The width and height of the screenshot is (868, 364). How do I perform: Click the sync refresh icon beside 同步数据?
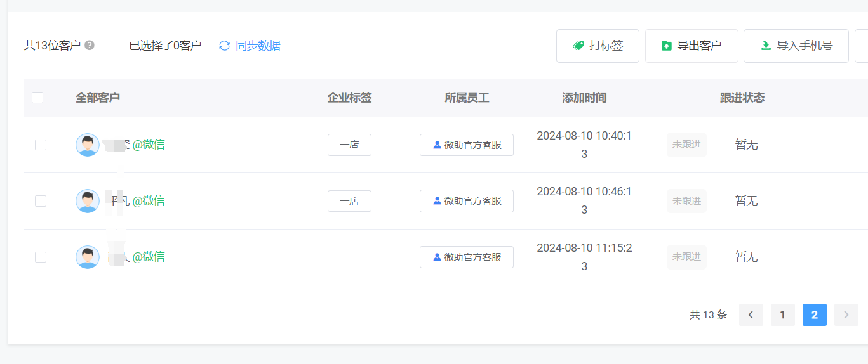[224, 46]
